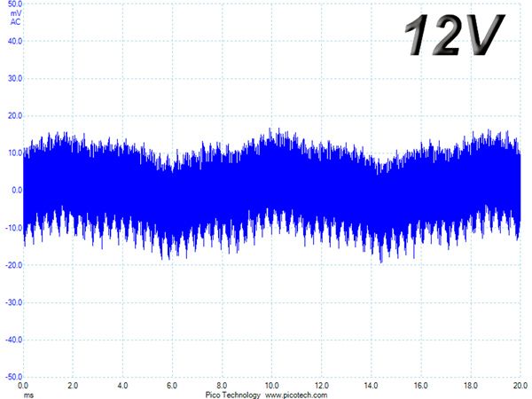Click the 6.0 ms time axis label
The height and width of the screenshot is (399, 532).
point(172,386)
